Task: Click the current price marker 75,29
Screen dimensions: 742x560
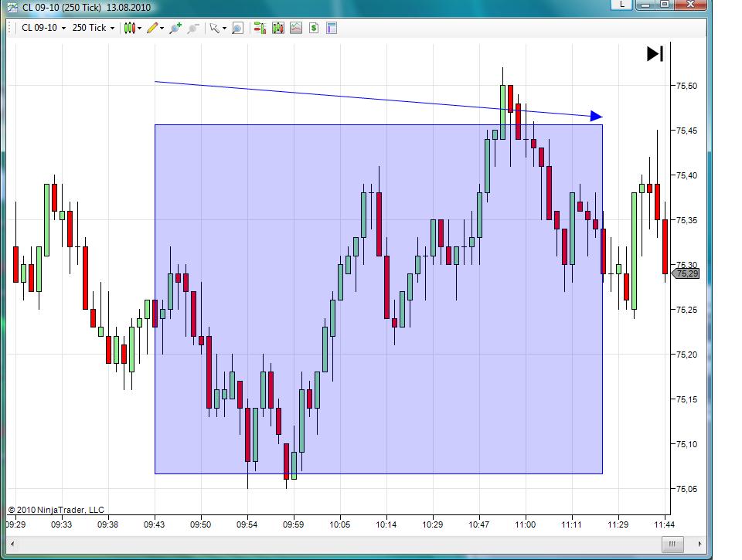Action: [686, 273]
